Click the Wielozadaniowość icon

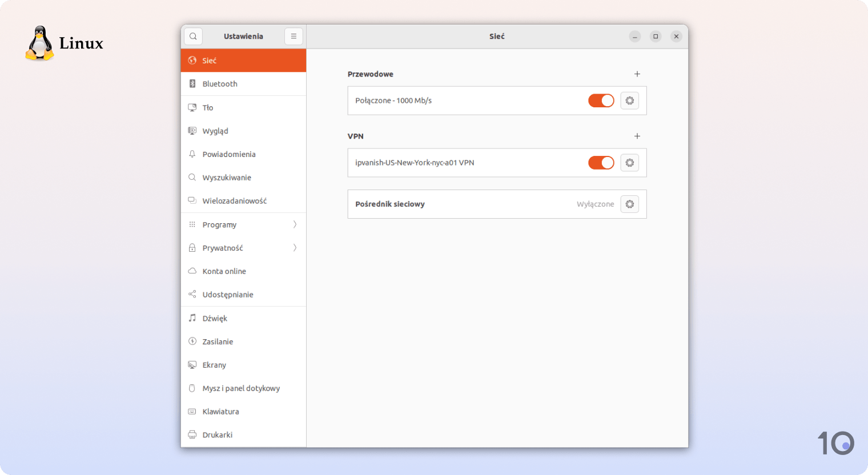(192, 201)
